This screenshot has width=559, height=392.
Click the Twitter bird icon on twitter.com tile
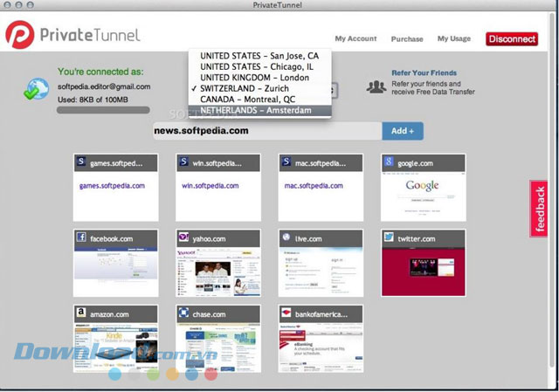[x=389, y=237]
